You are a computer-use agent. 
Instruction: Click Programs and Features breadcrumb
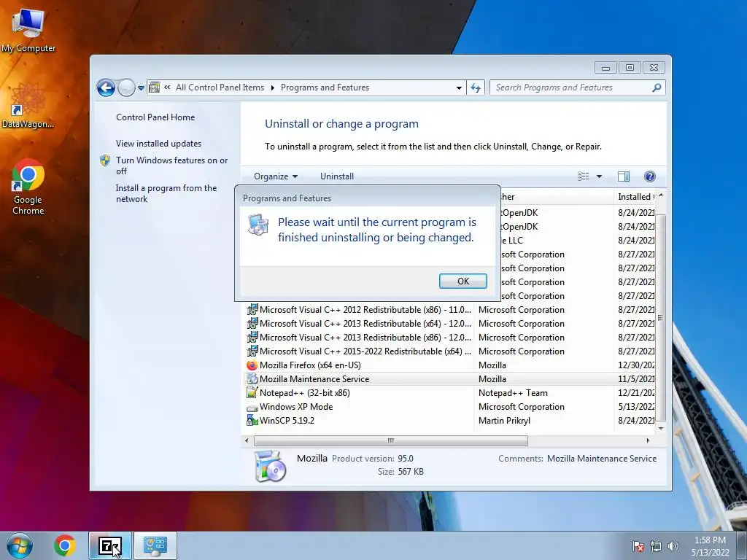pos(325,87)
